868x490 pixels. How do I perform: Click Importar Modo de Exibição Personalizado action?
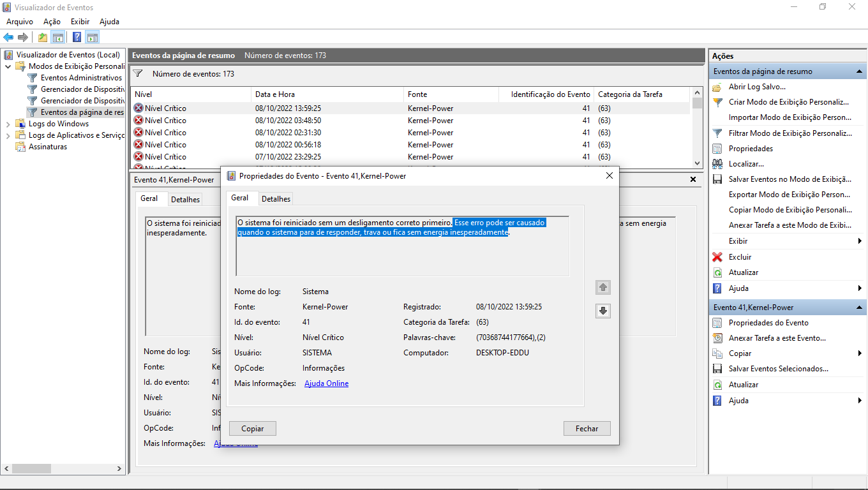coord(790,117)
